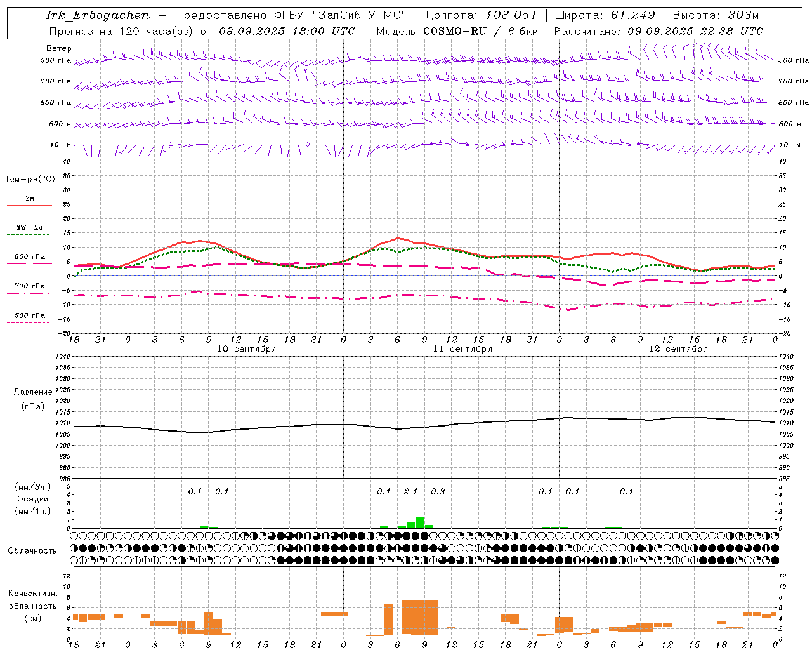Click the '(гПа)' unit label under Давление

(33, 406)
